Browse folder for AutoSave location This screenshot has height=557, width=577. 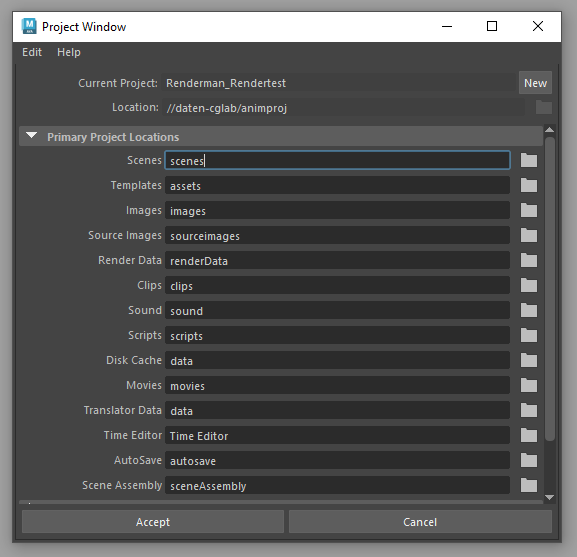(x=529, y=461)
